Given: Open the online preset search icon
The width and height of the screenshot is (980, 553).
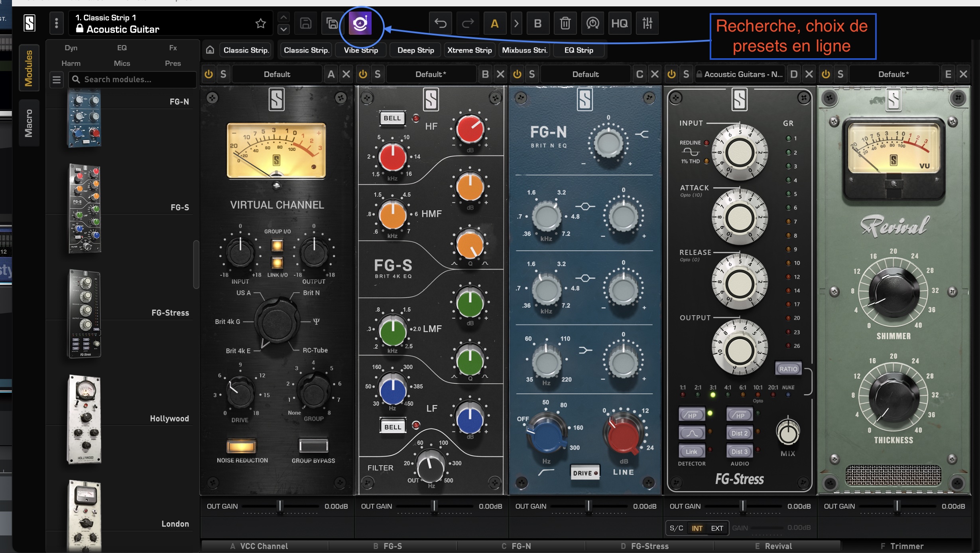Looking at the screenshot, I should pos(360,24).
